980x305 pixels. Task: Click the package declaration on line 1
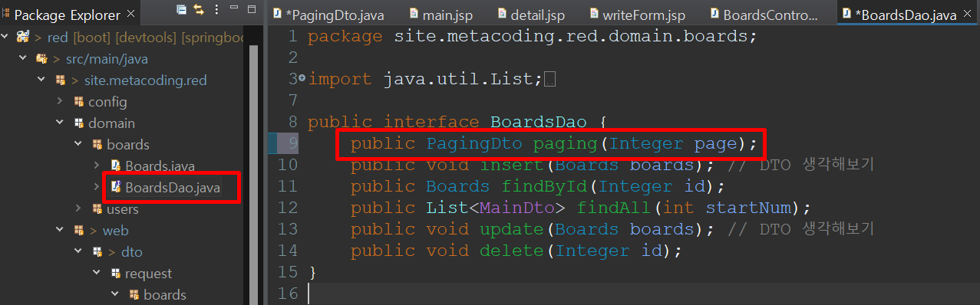(532, 36)
